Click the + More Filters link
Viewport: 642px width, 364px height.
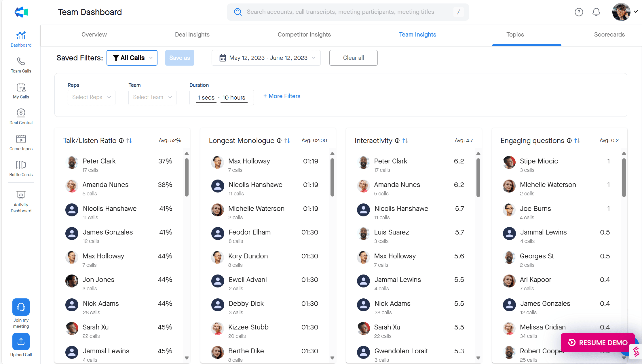tap(282, 96)
